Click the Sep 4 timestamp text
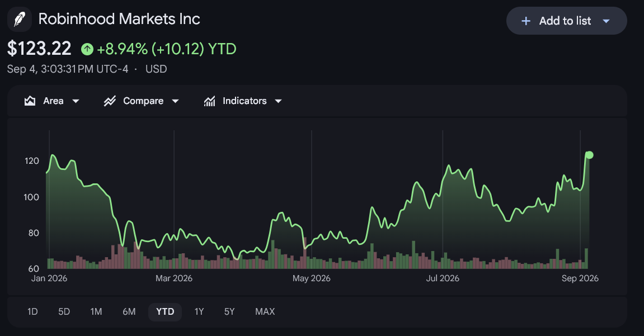Screen dimensions: 644x336 pyautogui.click(x=67, y=69)
